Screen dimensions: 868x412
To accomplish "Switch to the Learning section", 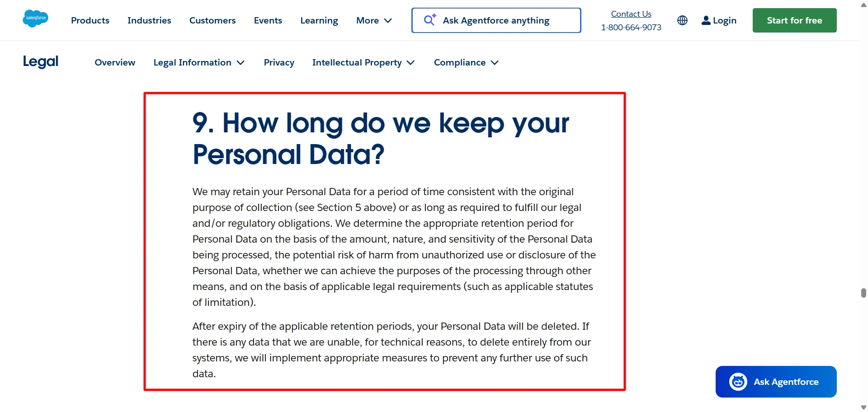I will tap(319, 20).
